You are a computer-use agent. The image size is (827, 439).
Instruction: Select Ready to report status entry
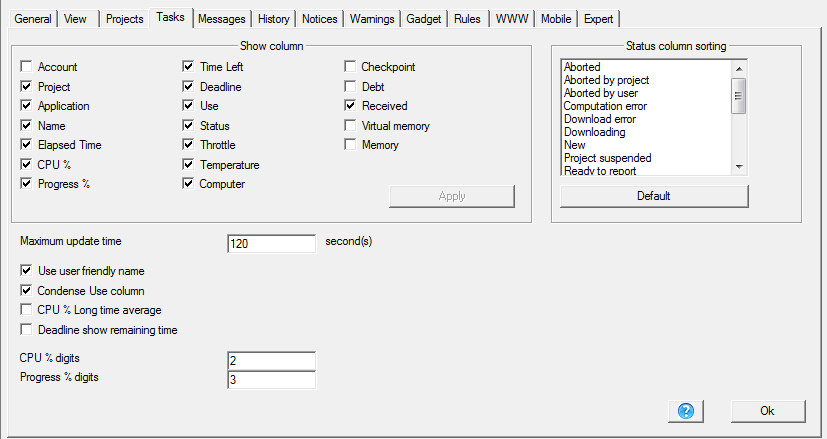[600, 170]
